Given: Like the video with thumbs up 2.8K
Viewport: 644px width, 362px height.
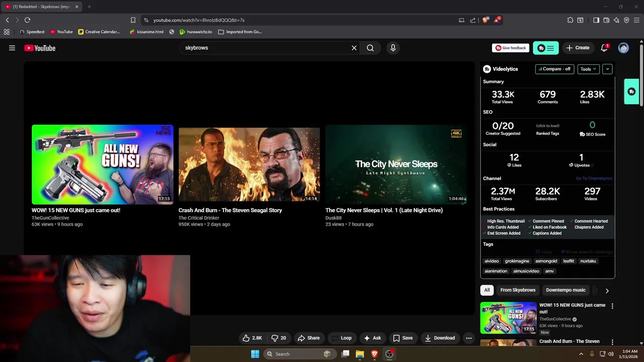Looking at the screenshot, I should [252, 338].
